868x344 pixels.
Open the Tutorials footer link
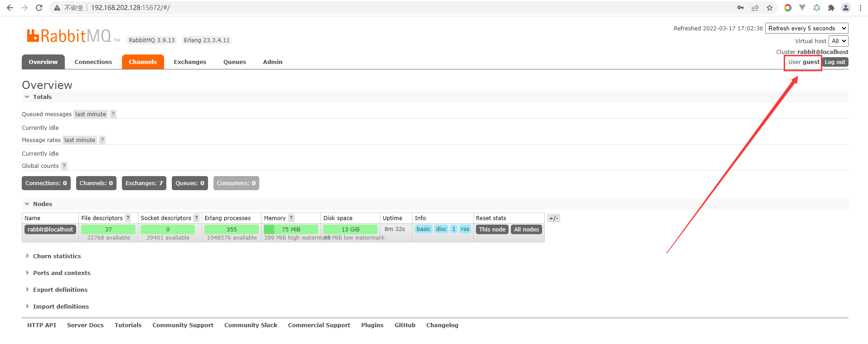128,325
